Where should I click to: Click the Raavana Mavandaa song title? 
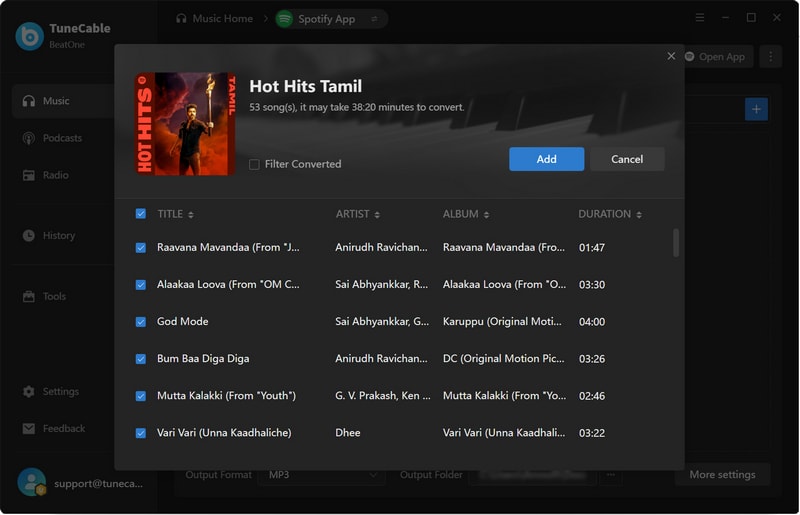[x=228, y=248]
